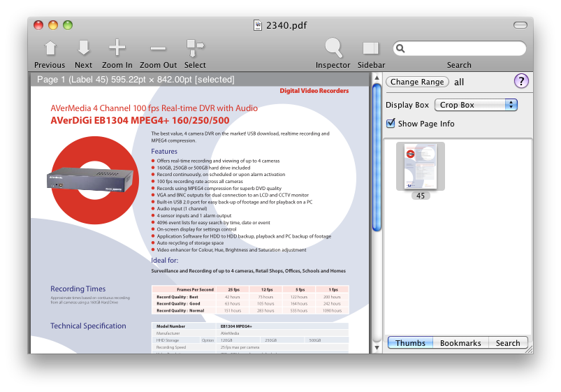Image resolution: width=561 pixels, height=392 pixels.
Task: Click the 'Ideal for:' heading
Action: click(x=165, y=260)
